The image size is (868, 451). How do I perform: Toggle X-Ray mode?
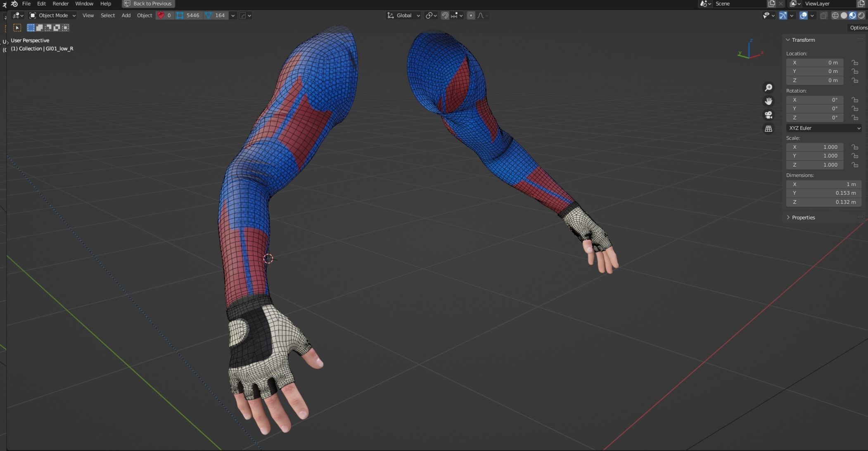823,16
